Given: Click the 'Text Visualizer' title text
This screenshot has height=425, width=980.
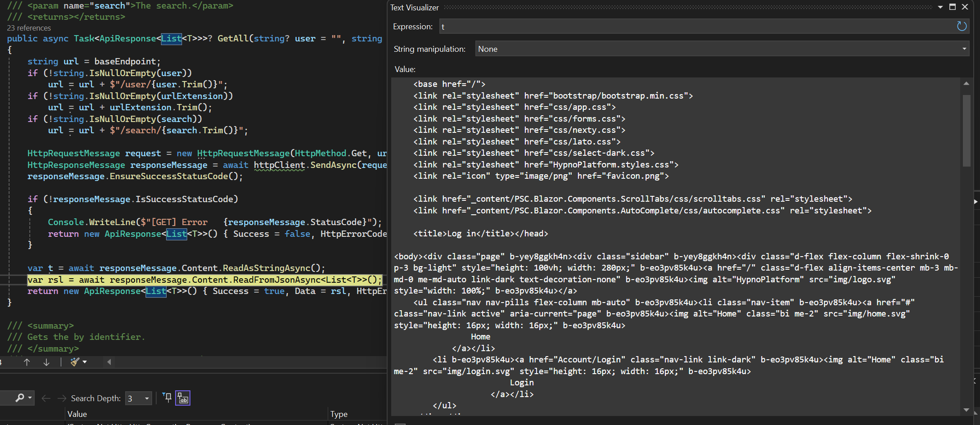Looking at the screenshot, I should pyautogui.click(x=414, y=8).
